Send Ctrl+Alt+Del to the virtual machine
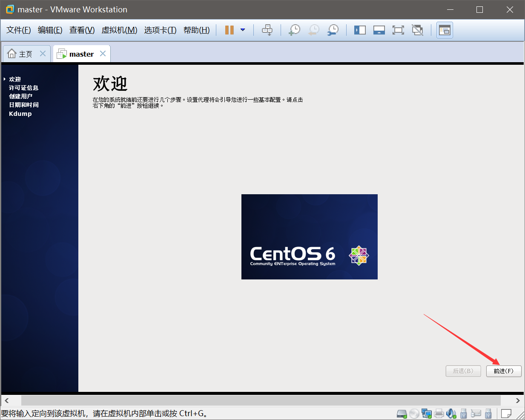Screen dimensions: 525x420 point(267,30)
